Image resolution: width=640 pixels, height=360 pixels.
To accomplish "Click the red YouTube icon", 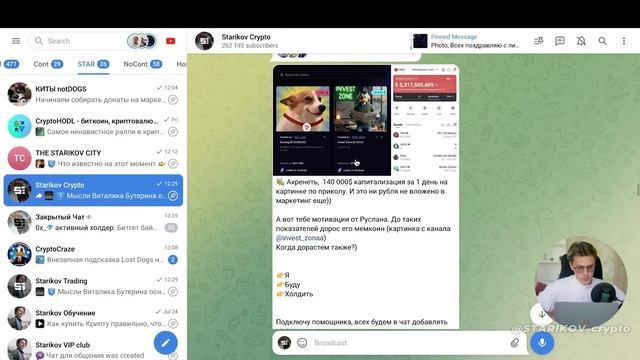I will [171, 41].
